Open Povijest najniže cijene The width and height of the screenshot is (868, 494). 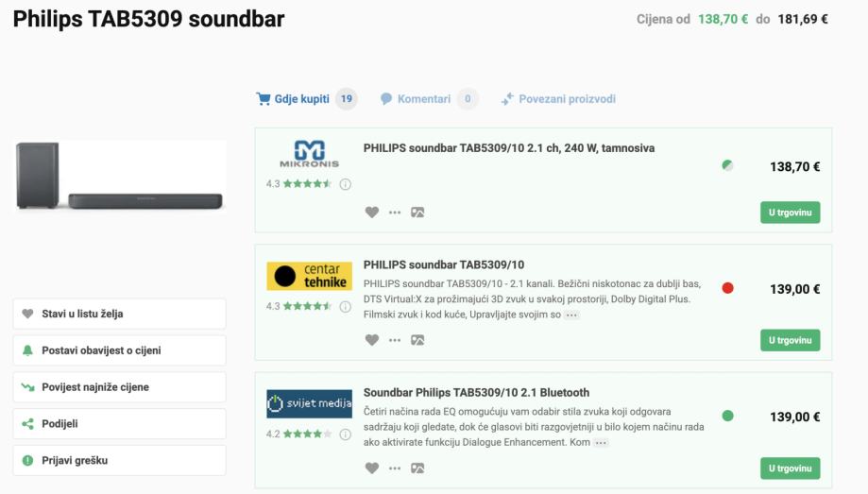click(x=120, y=387)
